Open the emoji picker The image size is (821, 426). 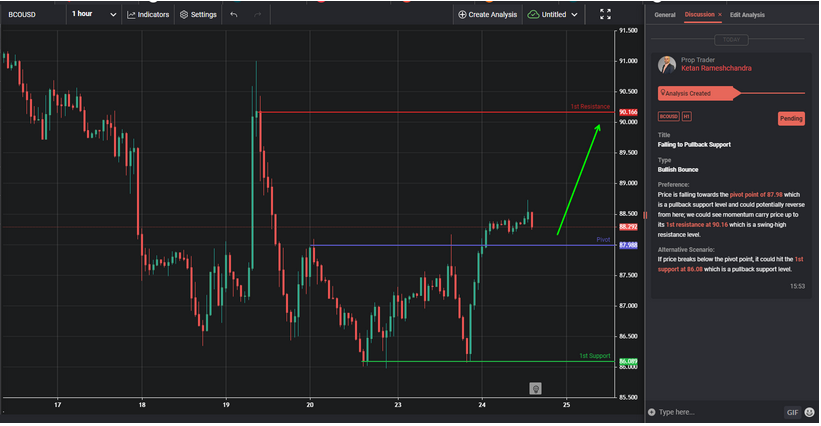(809, 412)
